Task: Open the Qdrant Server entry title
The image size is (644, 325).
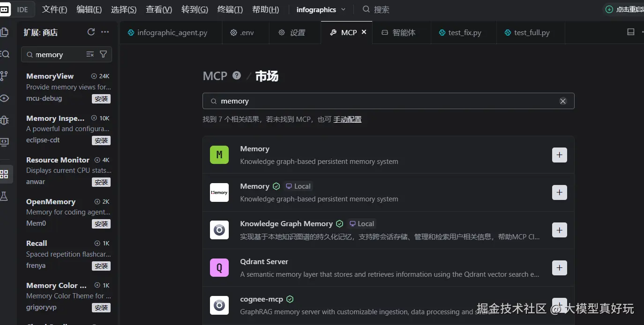Action: (264, 262)
